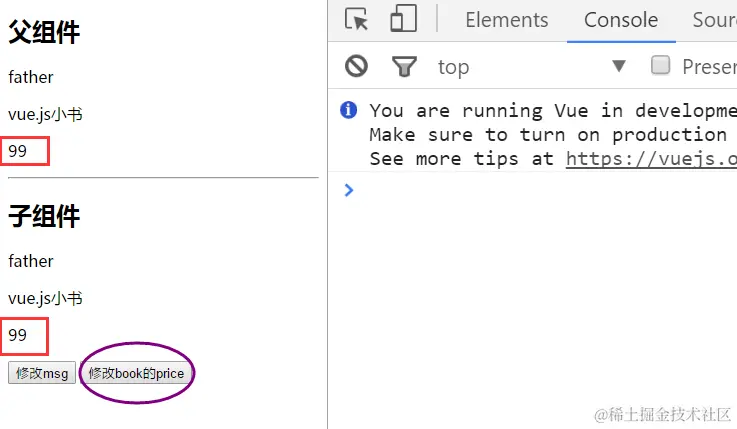The image size is (737, 429).
Task: Click vue.js小书 text in the parent component
Action: click(45, 115)
